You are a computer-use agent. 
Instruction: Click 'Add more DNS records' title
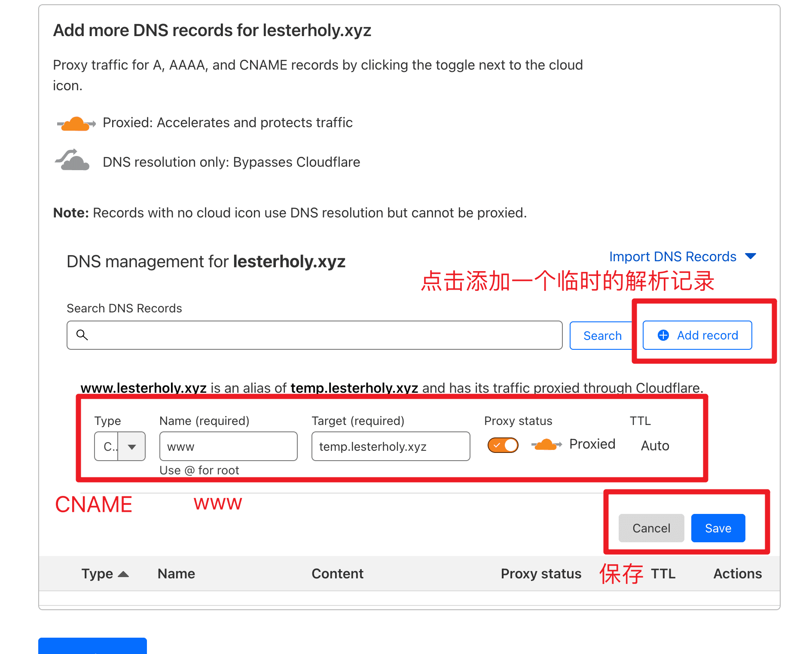(212, 31)
